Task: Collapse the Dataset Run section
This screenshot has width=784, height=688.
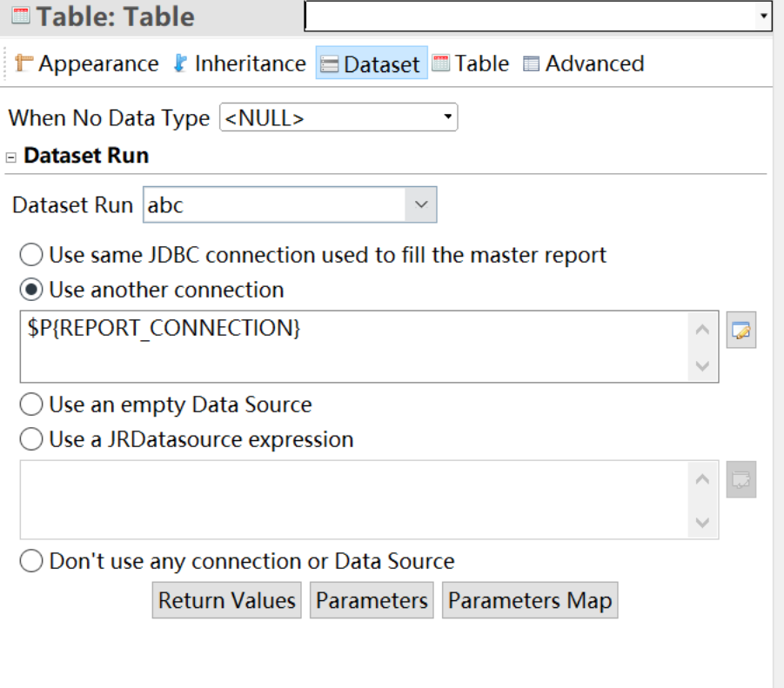Action: pos(11,157)
